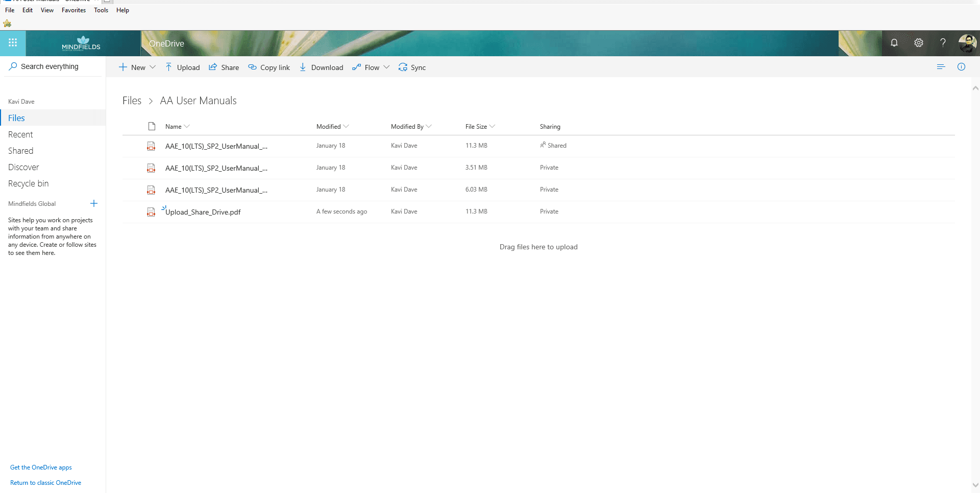Click the plus icon beside Mindfields Global
The height and width of the screenshot is (493, 980).
pyautogui.click(x=94, y=203)
